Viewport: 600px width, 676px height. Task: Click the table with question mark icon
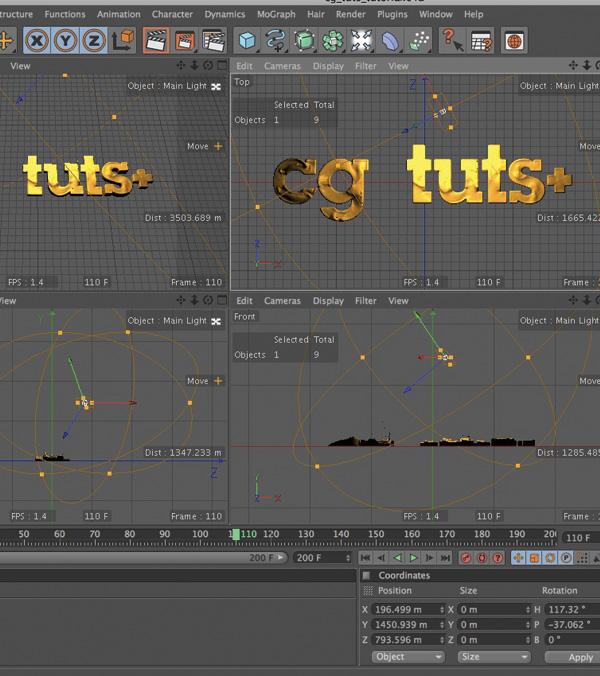tap(481, 41)
